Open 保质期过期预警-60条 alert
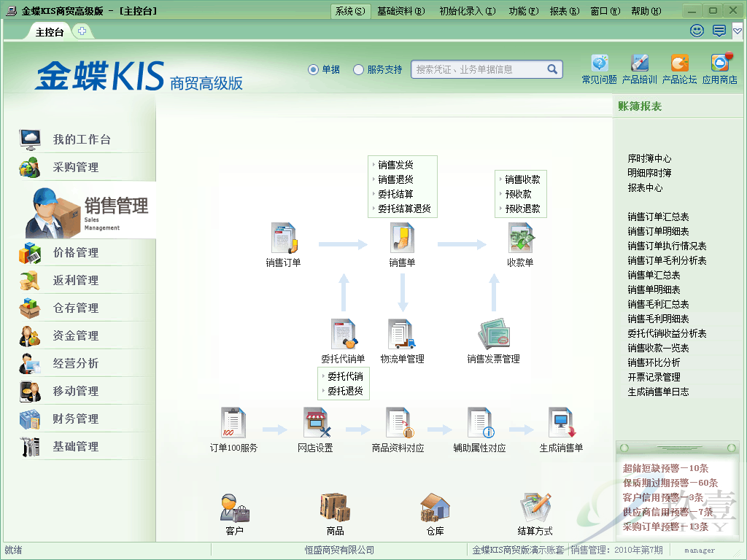 click(670, 483)
